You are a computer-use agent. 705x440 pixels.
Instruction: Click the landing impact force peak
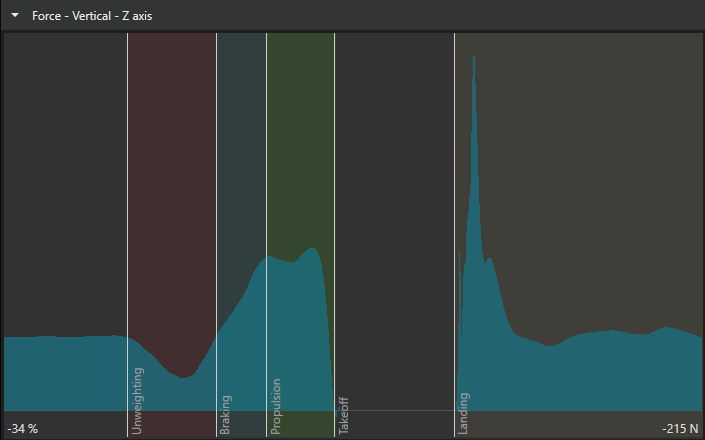(x=474, y=57)
